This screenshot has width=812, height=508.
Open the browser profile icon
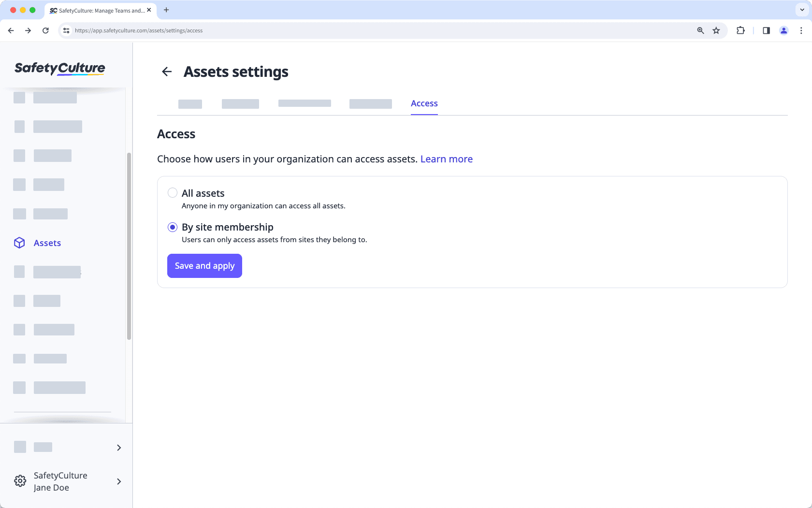pos(784,30)
